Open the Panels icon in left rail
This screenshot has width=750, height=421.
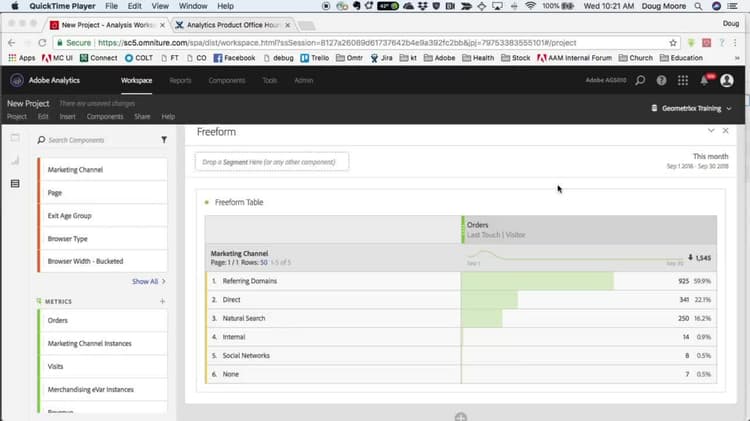coord(15,138)
